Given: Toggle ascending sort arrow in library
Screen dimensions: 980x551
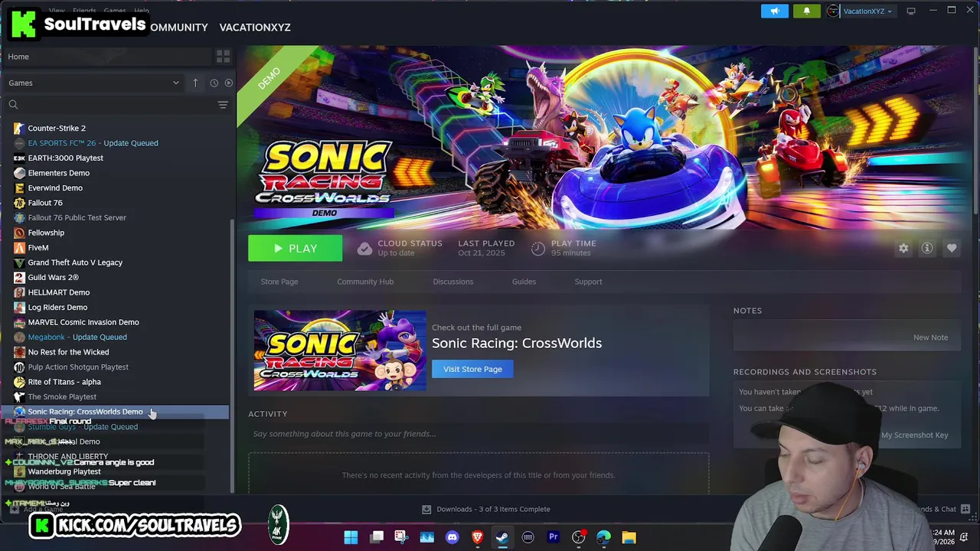Looking at the screenshot, I should click(195, 83).
